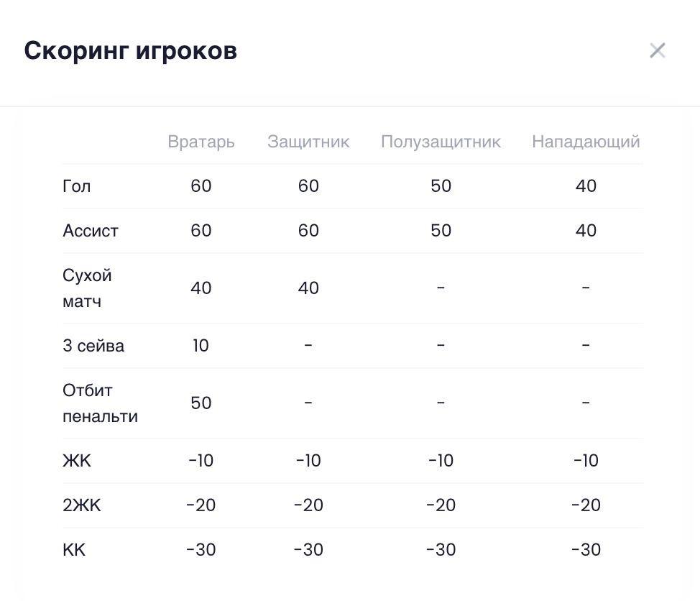
Task: Click the КК row label
Action: tap(74, 550)
